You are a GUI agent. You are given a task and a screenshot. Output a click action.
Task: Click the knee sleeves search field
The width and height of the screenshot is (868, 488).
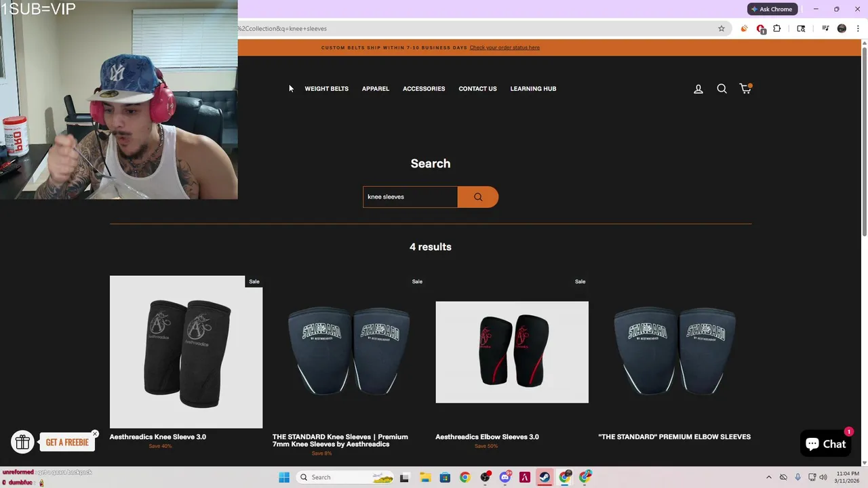click(410, 197)
